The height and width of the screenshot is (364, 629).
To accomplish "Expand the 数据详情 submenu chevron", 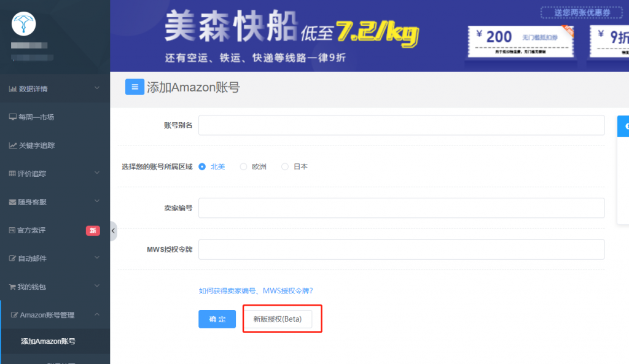I will point(97,88).
